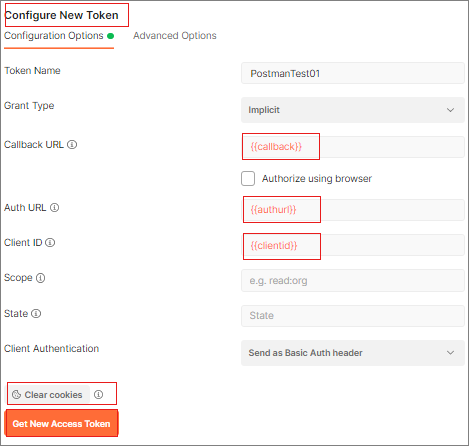Click the Scope input field

(x=353, y=281)
